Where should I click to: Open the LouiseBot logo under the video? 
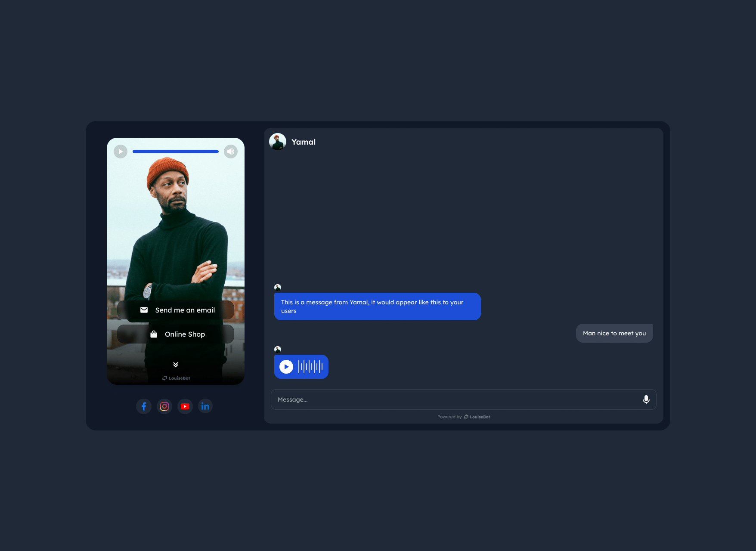[176, 378]
